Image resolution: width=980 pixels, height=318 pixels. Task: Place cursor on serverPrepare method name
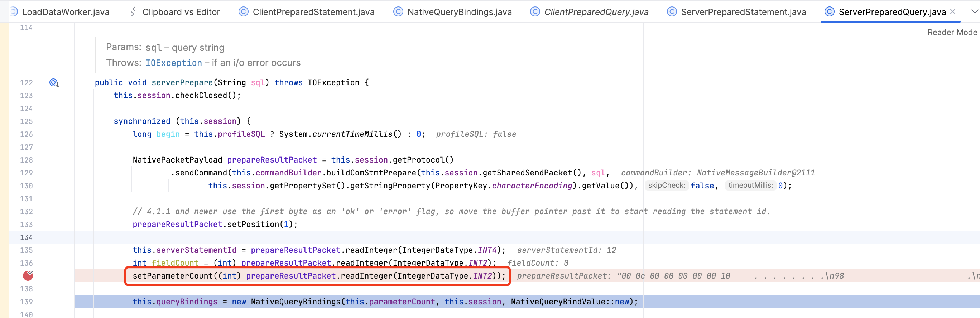pyautogui.click(x=182, y=82)
